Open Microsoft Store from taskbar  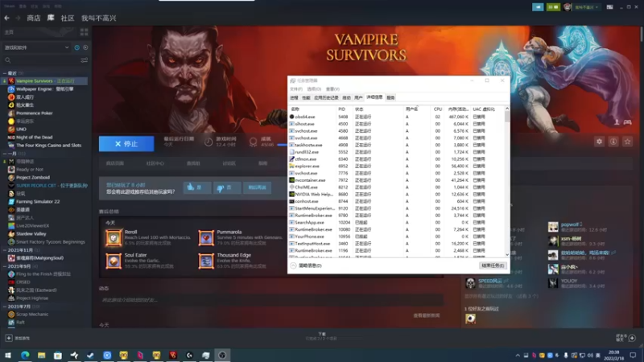coord(58,355)
